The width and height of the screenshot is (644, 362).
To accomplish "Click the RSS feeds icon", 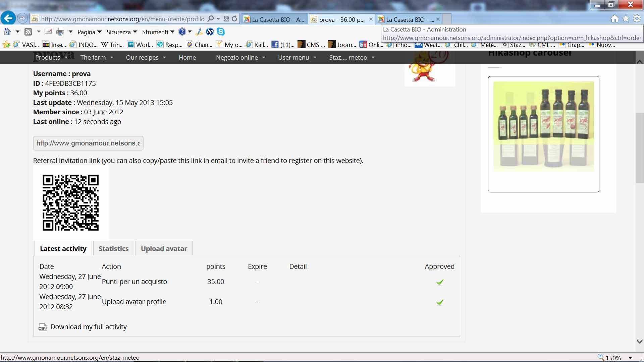I will click(28, 32).
